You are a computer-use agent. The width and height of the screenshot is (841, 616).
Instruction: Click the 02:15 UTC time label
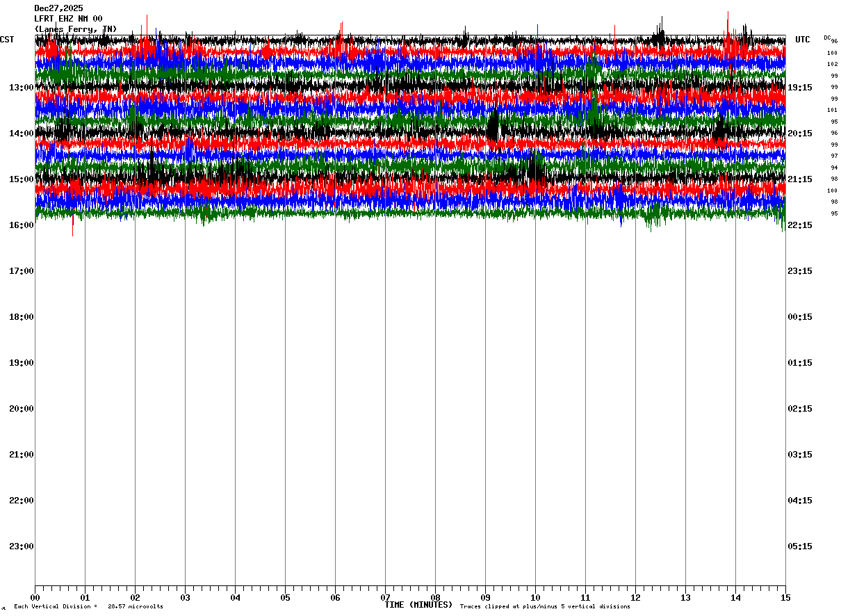[800, 409]
